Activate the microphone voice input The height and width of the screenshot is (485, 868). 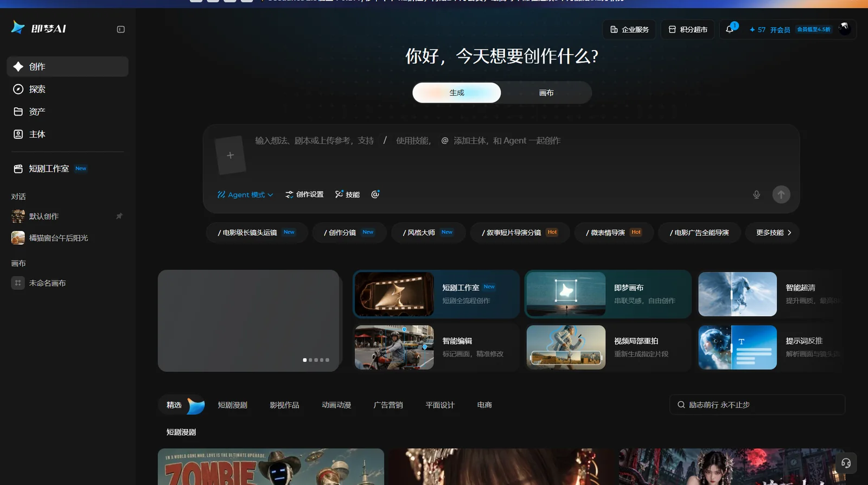(756, 194)
